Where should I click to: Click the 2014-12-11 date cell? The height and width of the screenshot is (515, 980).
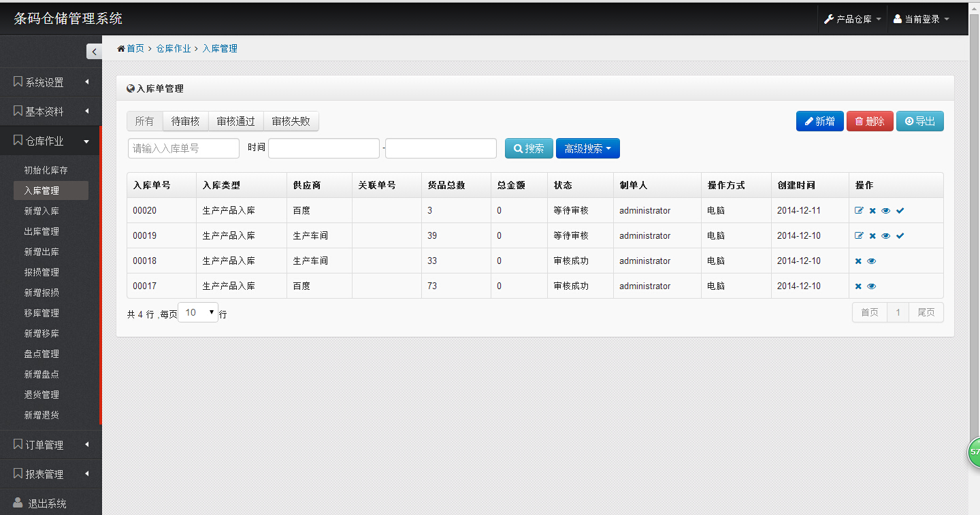click(810, 211)
